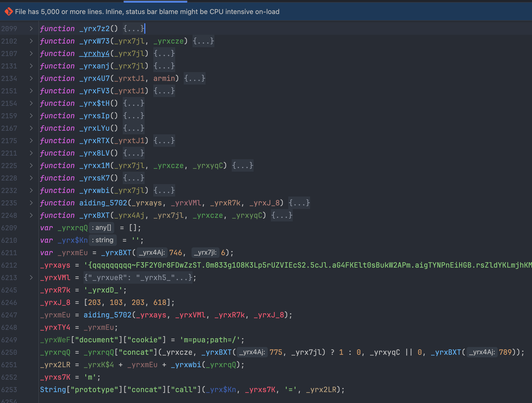This screenshot has height=403, width=532.
Task: Click aiding_5702 call on line 6247
Action: [107, 315]
